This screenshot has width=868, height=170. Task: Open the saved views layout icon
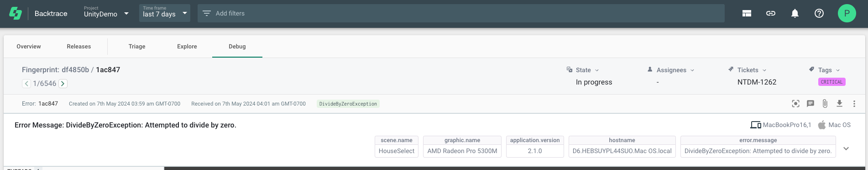tap(747, 14)
